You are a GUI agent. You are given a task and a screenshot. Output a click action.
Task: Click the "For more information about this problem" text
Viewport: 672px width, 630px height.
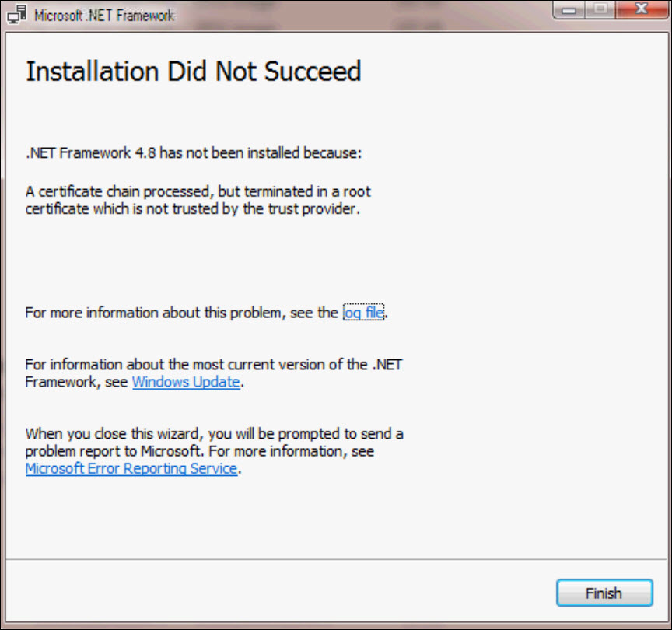(x=181, y=313)
